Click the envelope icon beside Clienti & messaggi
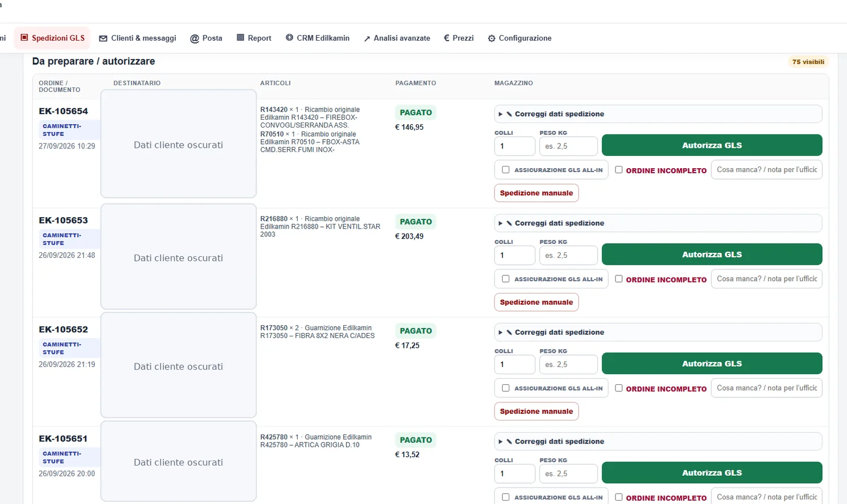This screenshot has width=847, height=504. (103, 38)
